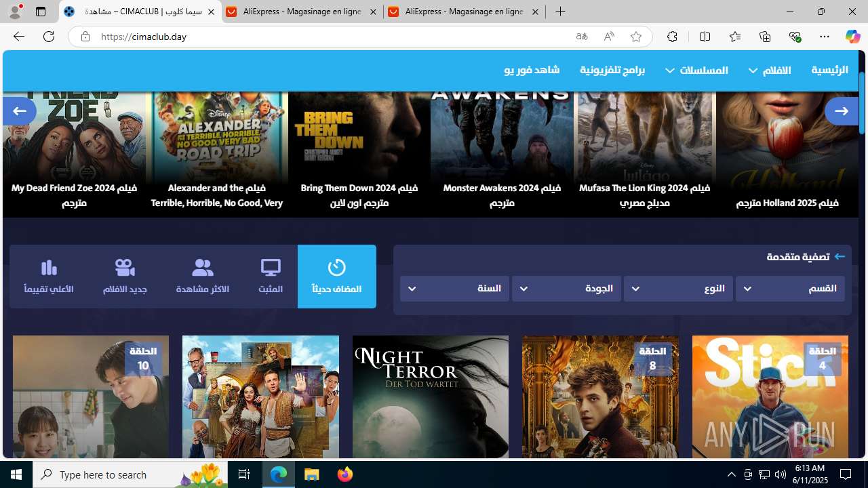
Task: Open the القسم section dropdown
Action: (790, 289)
